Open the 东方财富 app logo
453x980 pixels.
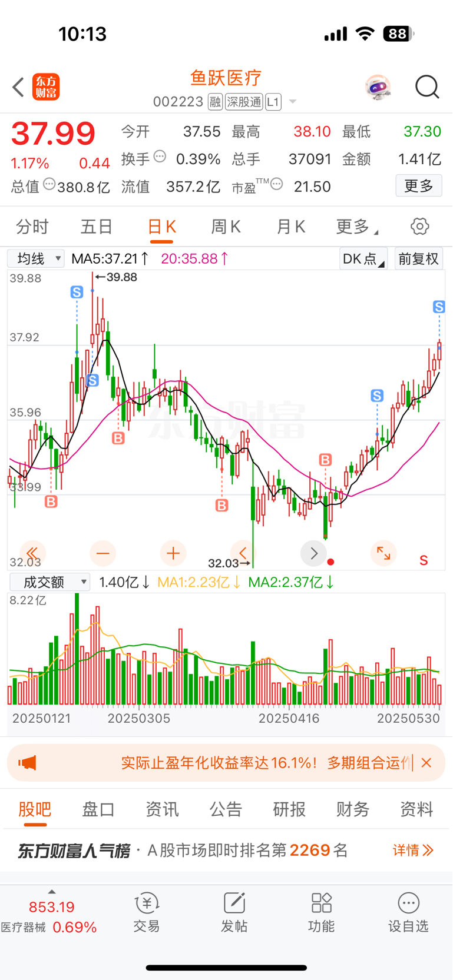(x=46, y=87)
